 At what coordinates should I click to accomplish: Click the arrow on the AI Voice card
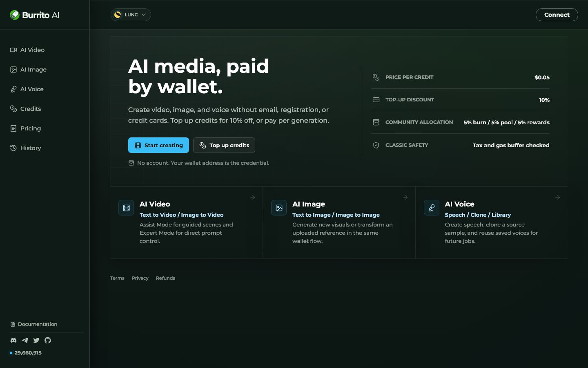click(557, 197)
